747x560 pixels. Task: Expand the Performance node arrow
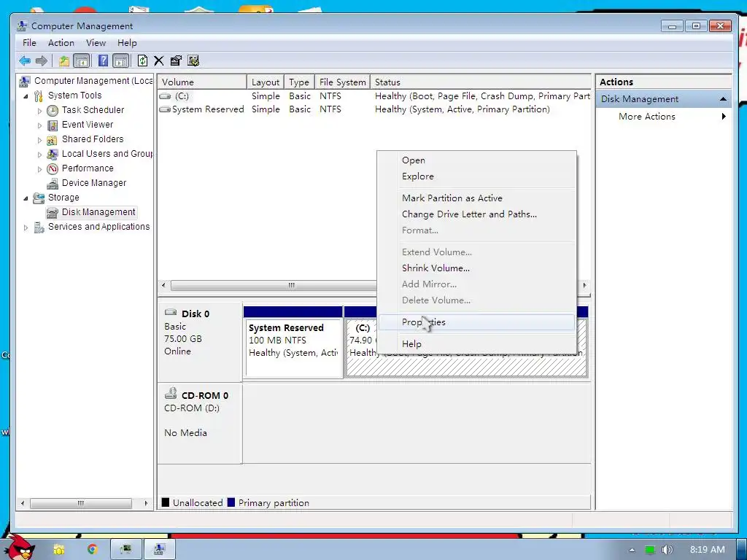click(x=39, y=169)
